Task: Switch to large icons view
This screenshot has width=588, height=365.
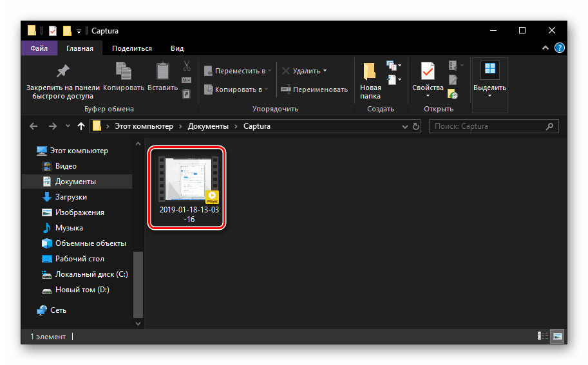Action: pos(557,336)
